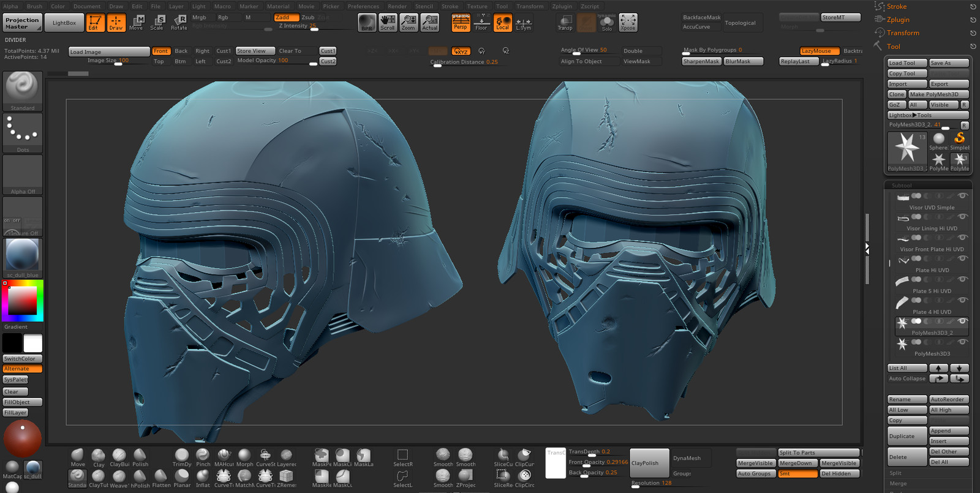Activate the Scale transform tool
The height and width of the screenshot is (493, 980).
point(157,23)
